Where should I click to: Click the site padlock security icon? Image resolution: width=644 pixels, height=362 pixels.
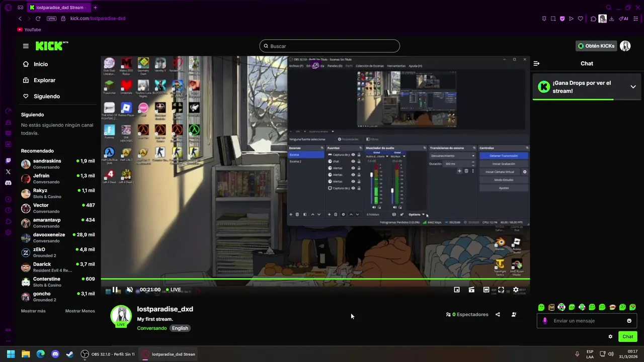(x=63, y=19)
